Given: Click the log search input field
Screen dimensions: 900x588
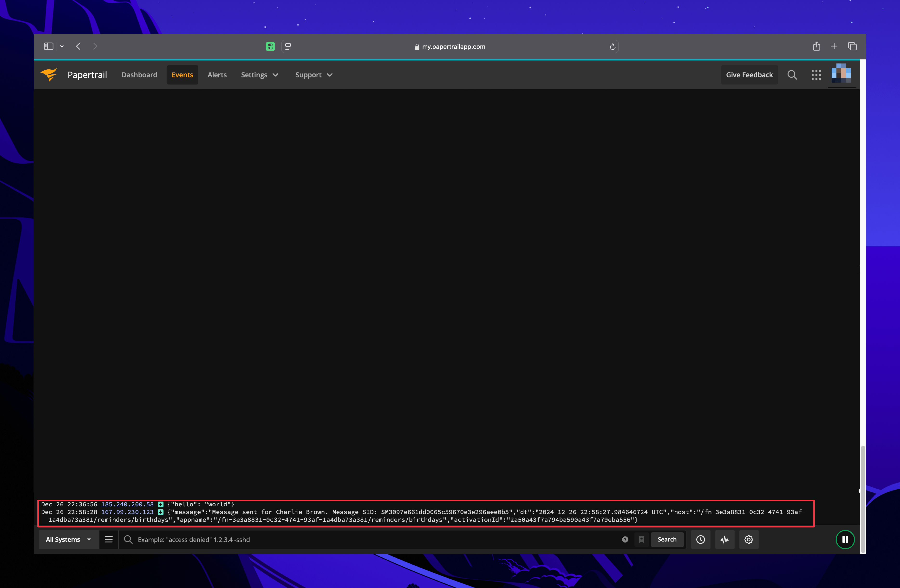Looking at the screenshot, I should coord(376,539).
